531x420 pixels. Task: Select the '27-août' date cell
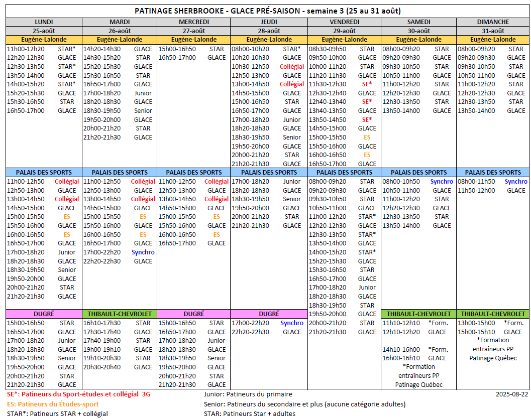pyautogui.click(x=194, y=31)
